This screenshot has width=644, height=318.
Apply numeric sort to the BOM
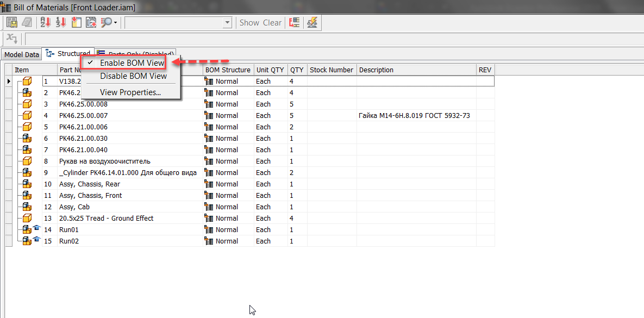(x=61, y=22)
